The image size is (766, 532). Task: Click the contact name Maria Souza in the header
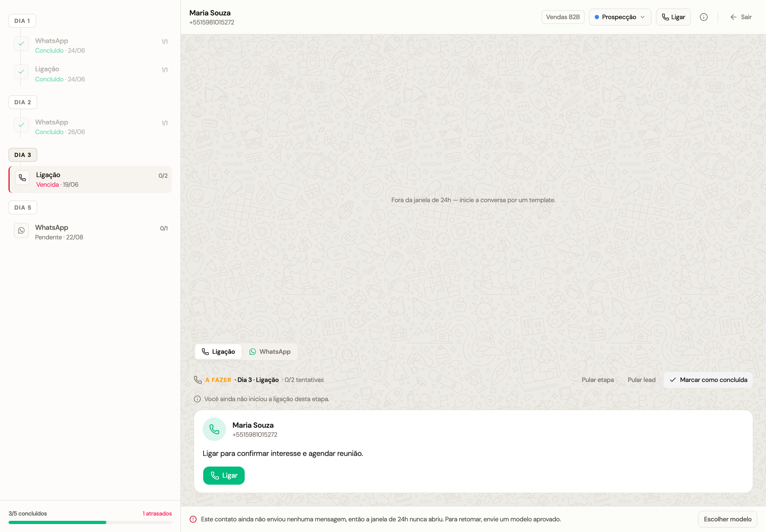pyautogui.click(x=210, y=13)
